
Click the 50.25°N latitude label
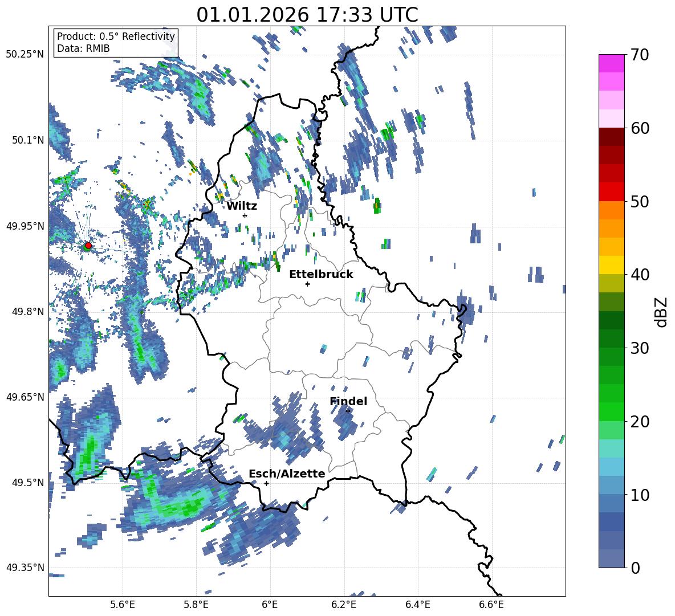(25, 55)
